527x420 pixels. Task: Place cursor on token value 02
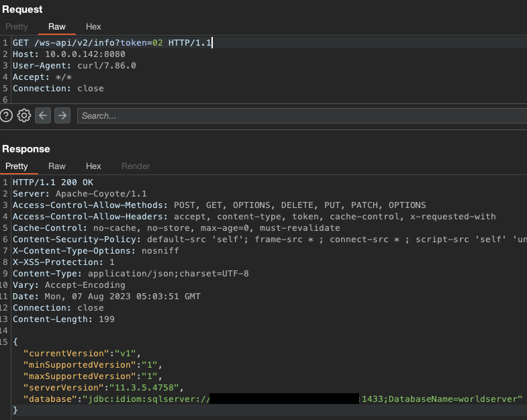[157, 43]
